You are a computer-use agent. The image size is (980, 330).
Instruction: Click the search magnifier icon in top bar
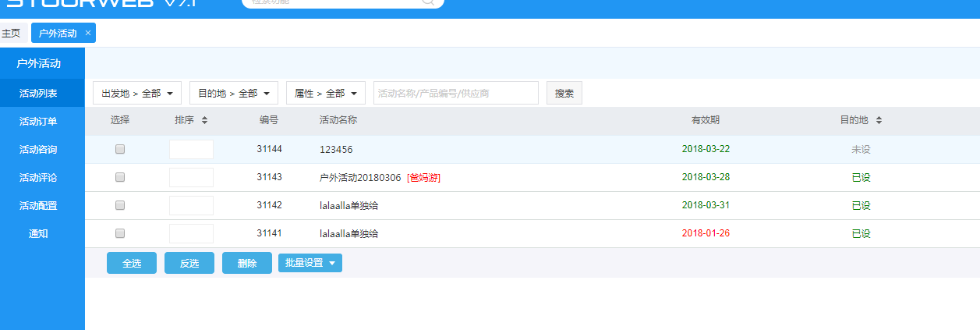point(428,2)
